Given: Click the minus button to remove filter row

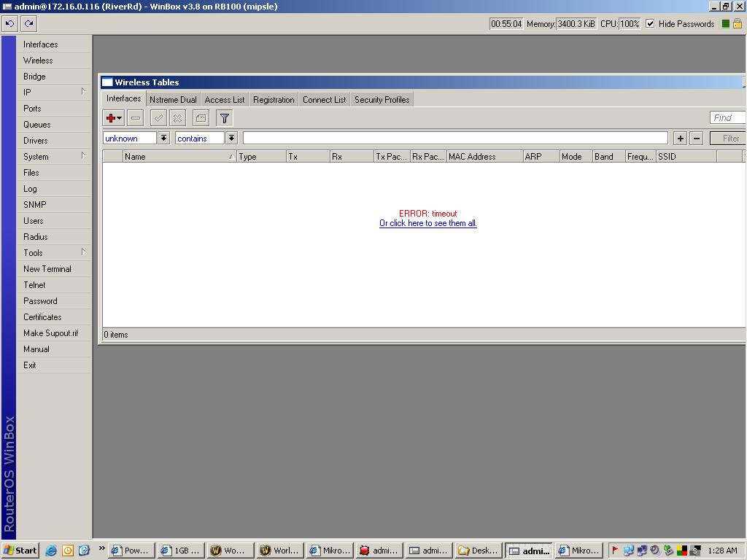Looking at the screenshot, I should [x=697, y=139].
